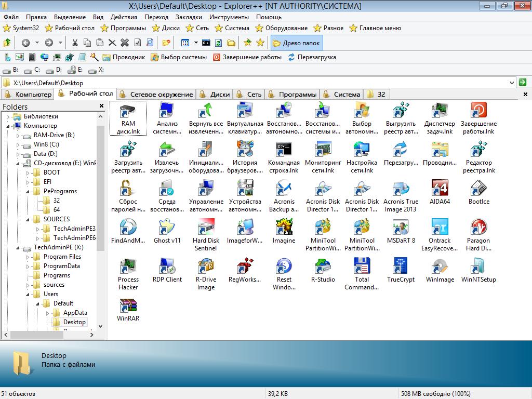Click the Перезагрузка toolbar button

tap(312, 57)
